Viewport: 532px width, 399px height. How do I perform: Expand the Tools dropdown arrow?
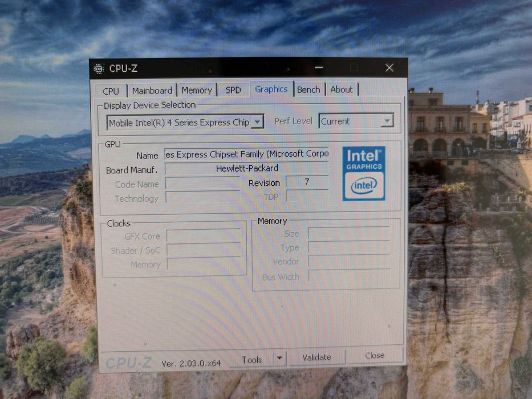[279, 359]
